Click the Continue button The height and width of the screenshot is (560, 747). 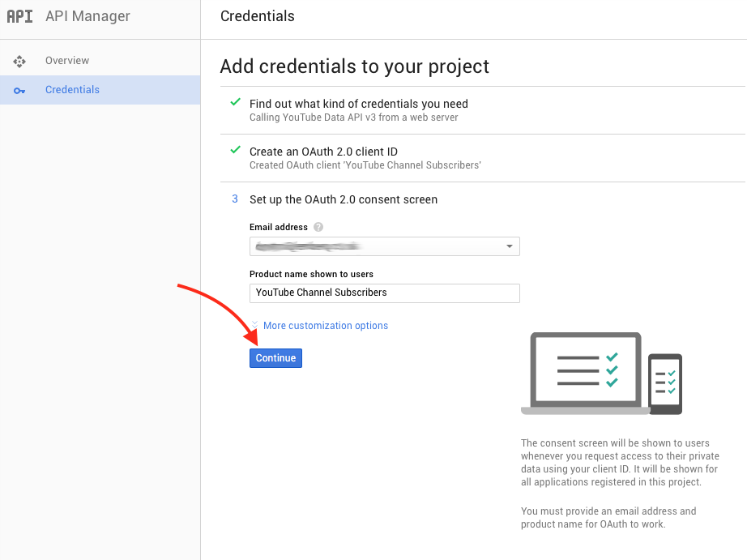275,358
